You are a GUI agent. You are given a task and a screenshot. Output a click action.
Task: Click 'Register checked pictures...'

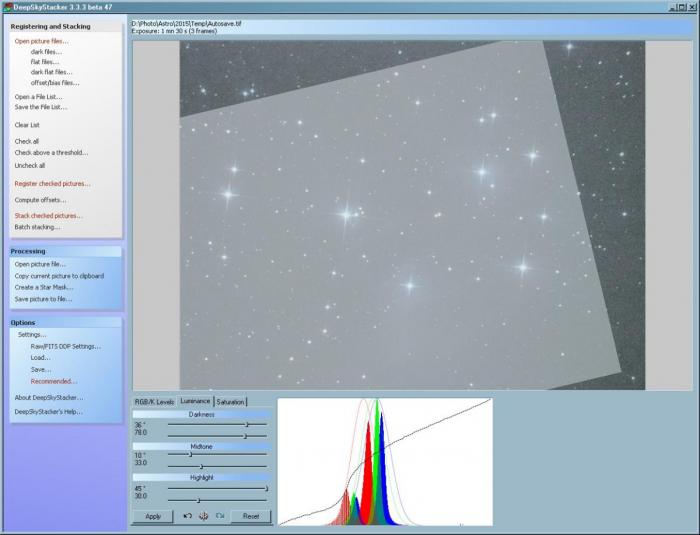tap(52, 184)
